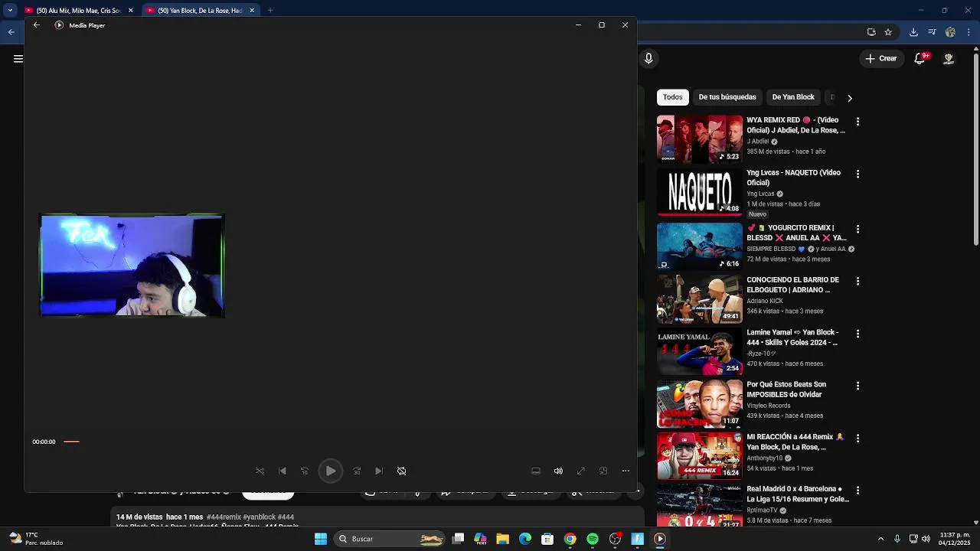Open the YOGURCITO REMIX video thumbnail
The height and width of the screenshot is (551, 980).
click(700, 246)
